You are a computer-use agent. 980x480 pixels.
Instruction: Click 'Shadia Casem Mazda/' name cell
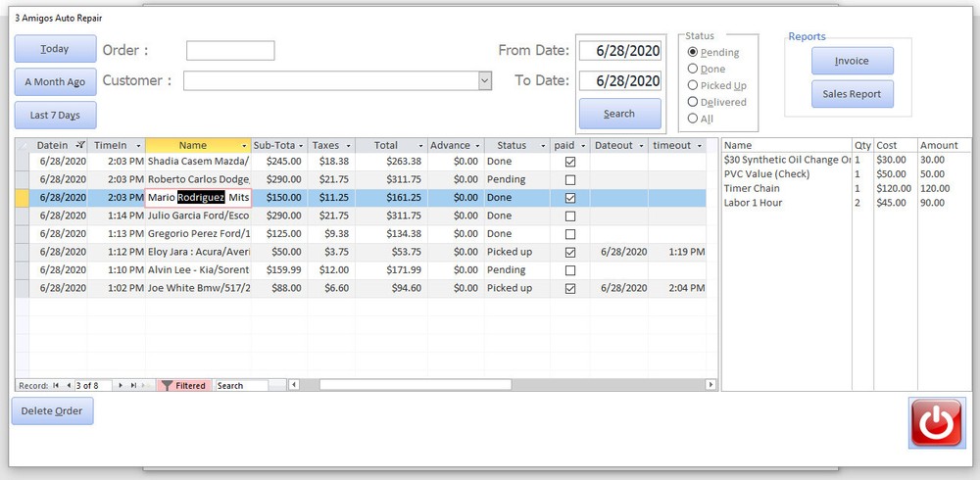(199, 162)
